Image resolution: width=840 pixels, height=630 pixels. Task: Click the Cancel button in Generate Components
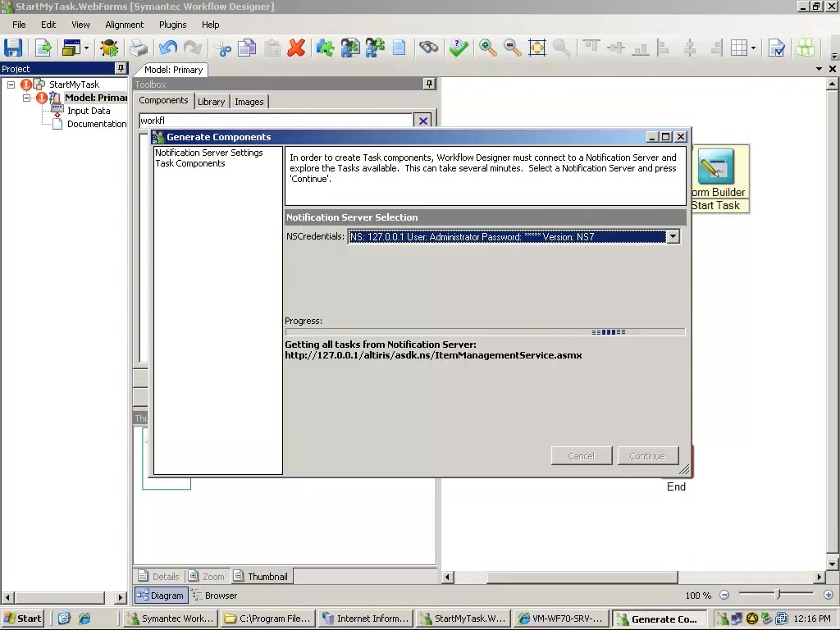582,456
